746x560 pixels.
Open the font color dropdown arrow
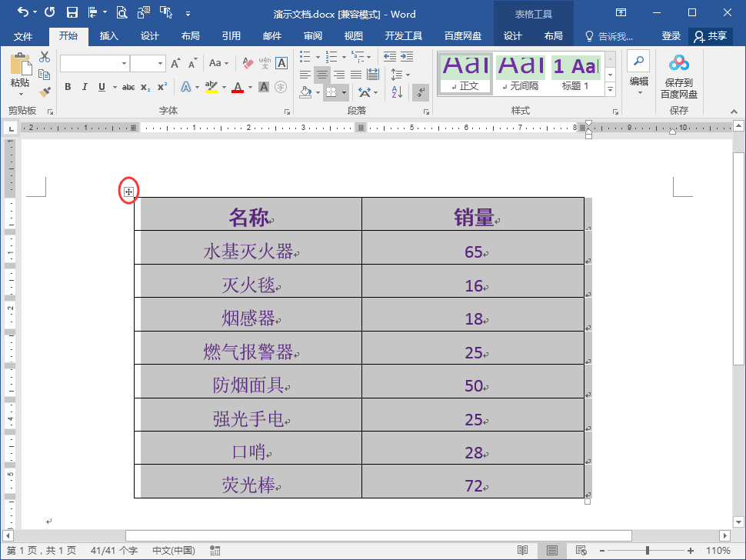click(x=250, y=87)
